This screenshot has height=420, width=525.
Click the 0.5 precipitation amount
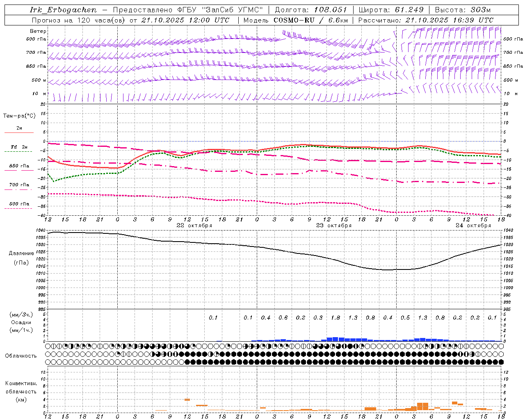point(405,317)
